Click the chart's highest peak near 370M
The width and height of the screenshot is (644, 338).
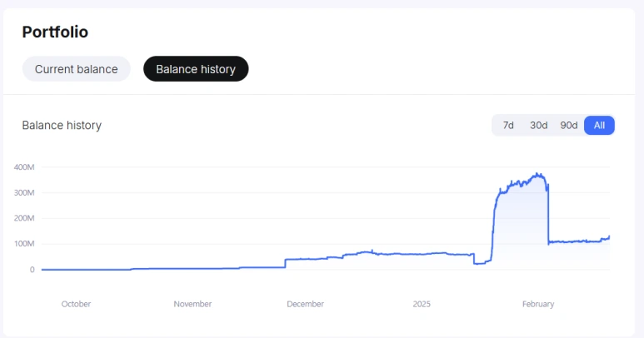tap(538, 174)
